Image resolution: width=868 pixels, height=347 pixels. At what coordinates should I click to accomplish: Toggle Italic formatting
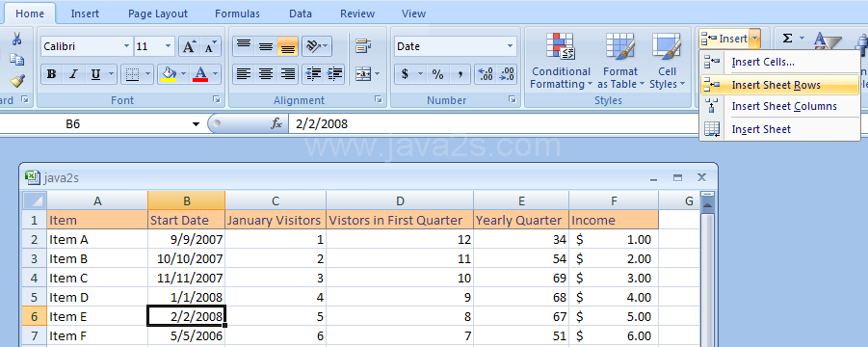tap(73, 74)
